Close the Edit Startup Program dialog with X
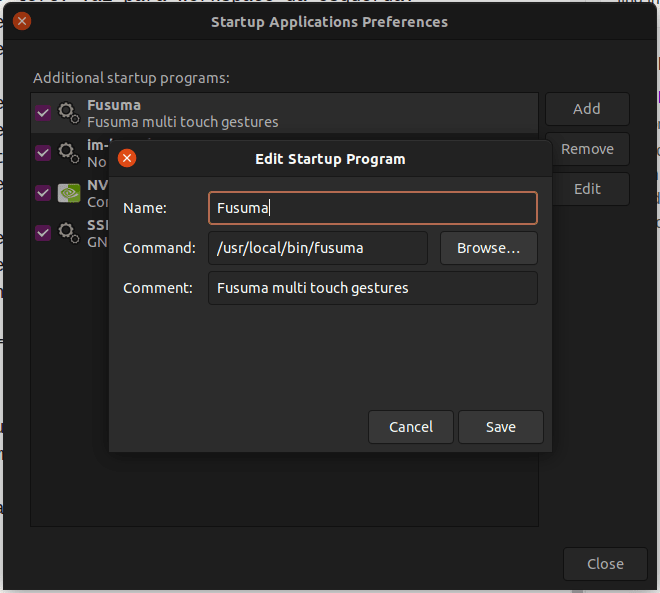Image resolution: width=660 pixels, height=593 pixels. click(x=127, y=158)
